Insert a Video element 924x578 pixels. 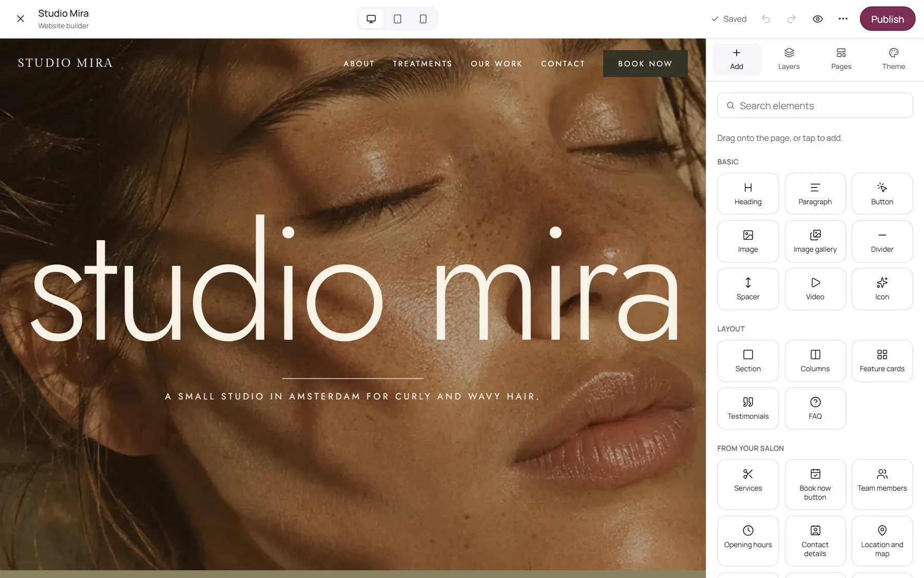pos(815,289)
